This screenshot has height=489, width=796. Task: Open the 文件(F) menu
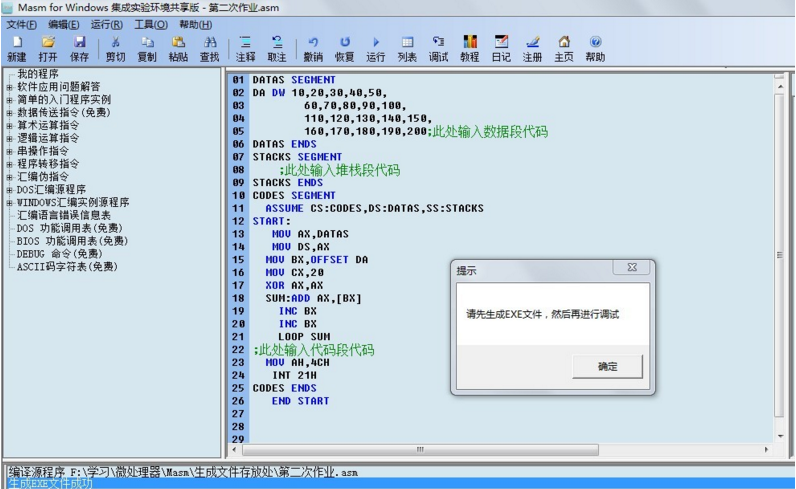(22, 24)
